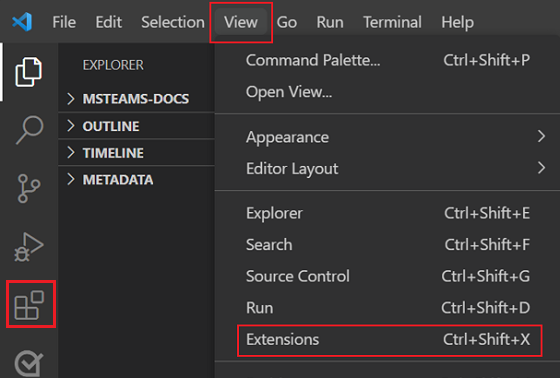Click the VS Code logo icon

tap(22, 22)
